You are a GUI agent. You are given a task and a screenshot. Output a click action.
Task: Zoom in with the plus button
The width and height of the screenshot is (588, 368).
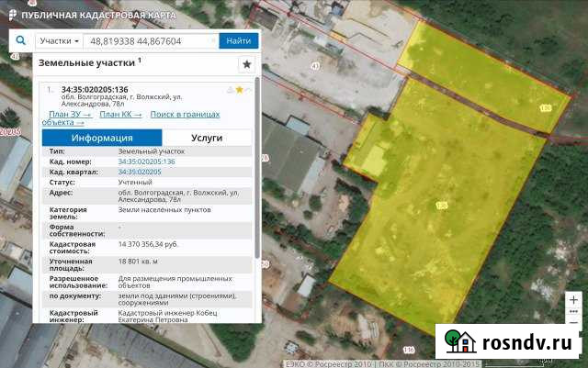tap(574, 299)
